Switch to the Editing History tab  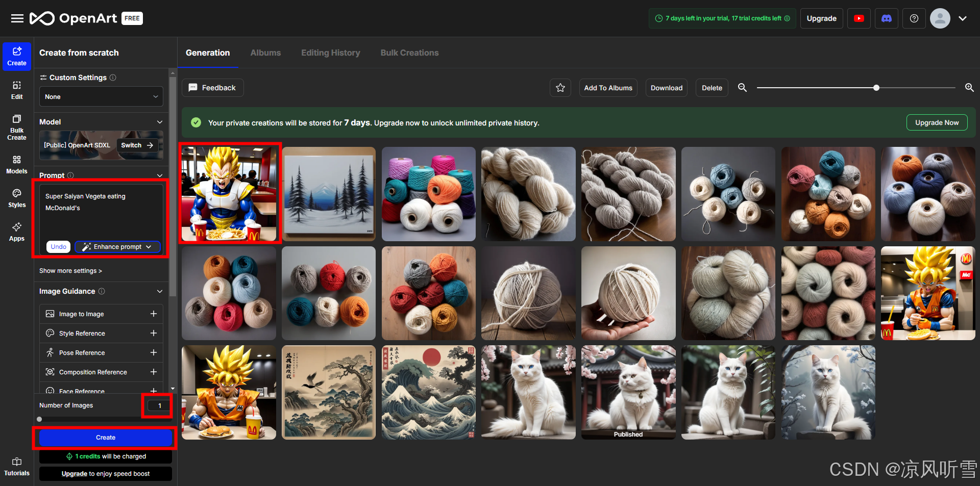tap(331, 53)
